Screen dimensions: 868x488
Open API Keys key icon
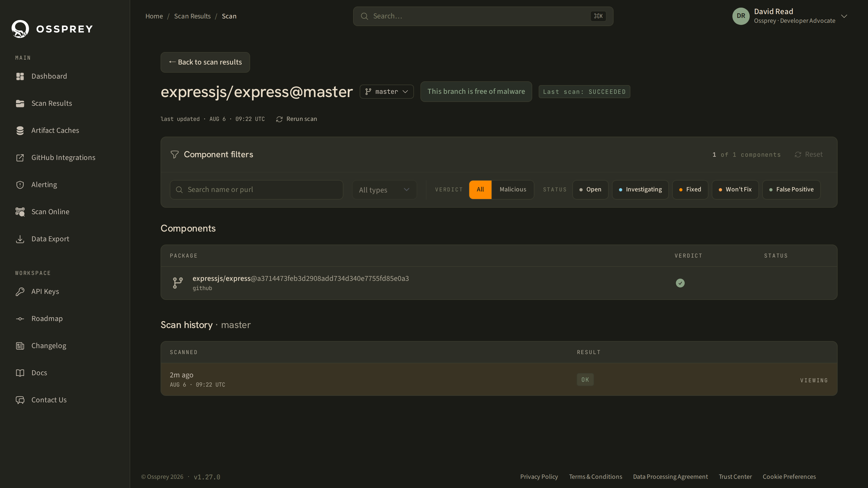pyautogui.click(x=20, y=291)
